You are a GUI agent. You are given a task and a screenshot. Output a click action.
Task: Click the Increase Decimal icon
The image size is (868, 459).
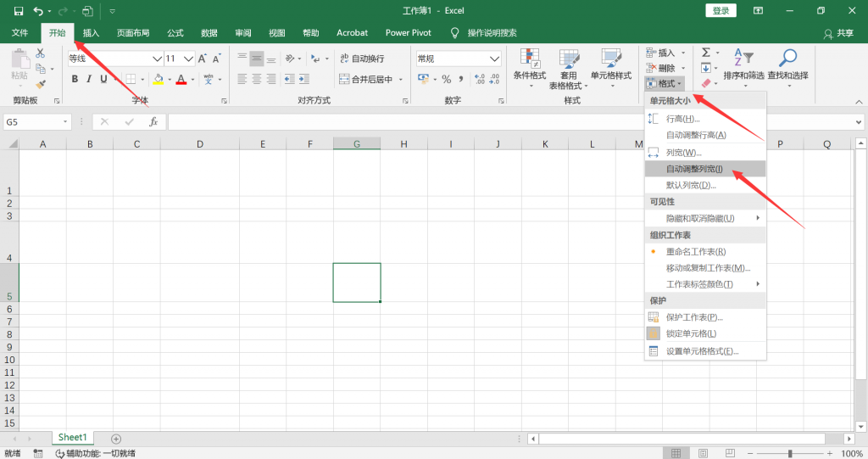[480, 79]
